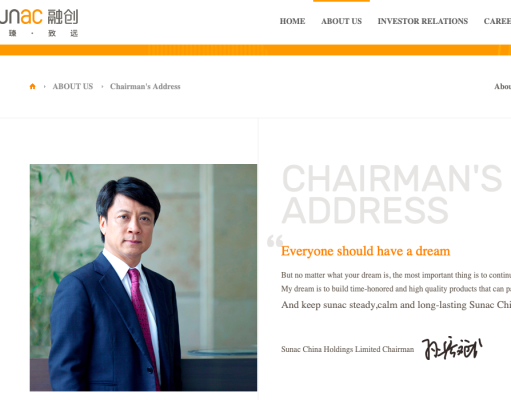511x400 pixels.
Task: Click the breadcrumb arrow before Chairman's Address
Action: (x=102, y=87)
